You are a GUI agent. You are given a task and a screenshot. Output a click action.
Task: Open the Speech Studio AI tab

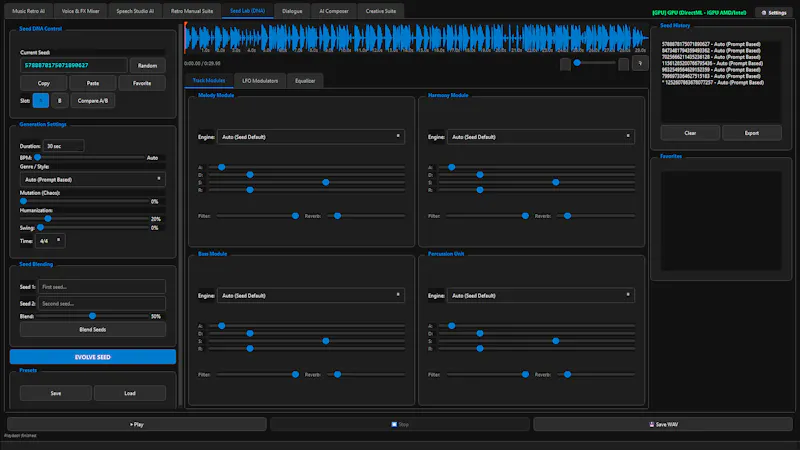135,11
